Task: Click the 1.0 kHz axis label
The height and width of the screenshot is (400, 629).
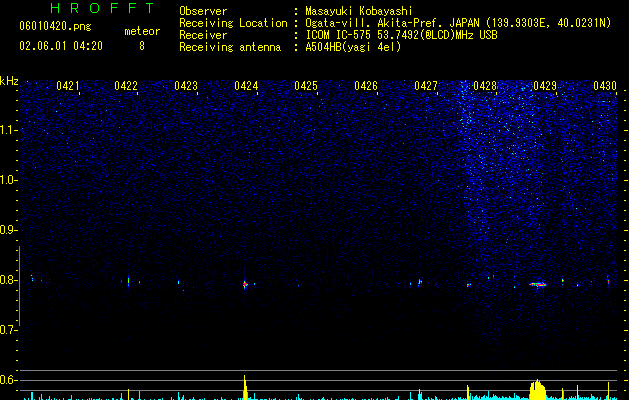Action: pyautogui.click(x=9, y=180)
